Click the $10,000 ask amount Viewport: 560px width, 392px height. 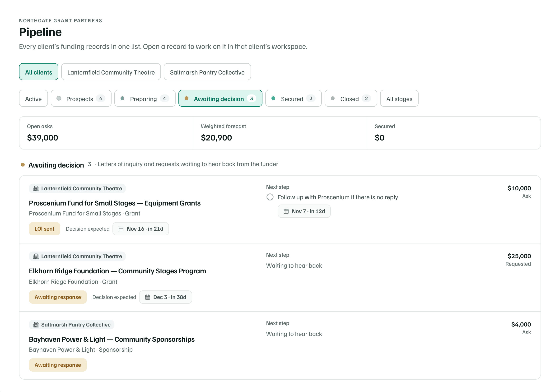click(x=519, y=188)
